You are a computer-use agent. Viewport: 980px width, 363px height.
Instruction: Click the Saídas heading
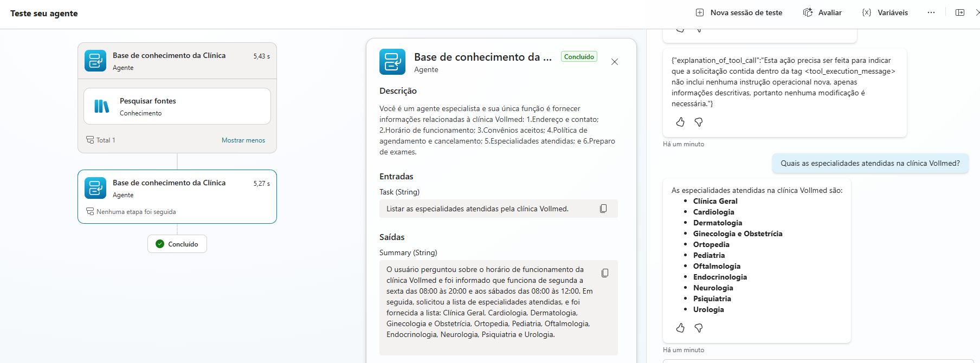point(392,237)
